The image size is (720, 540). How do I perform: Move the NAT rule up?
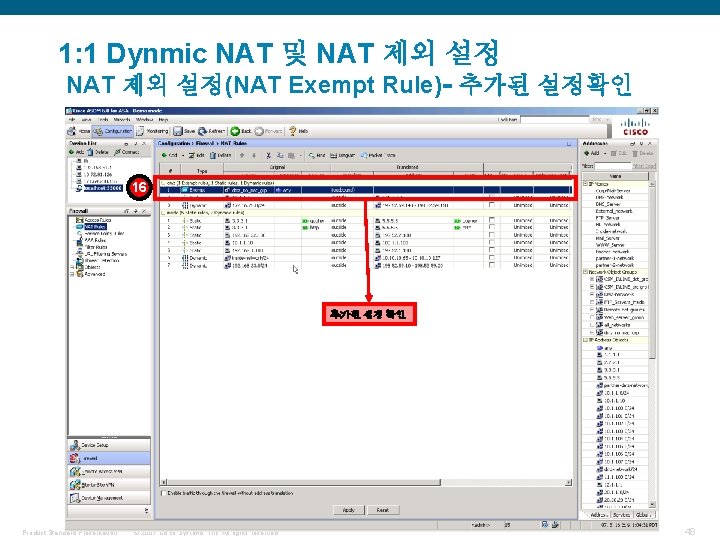242,155
